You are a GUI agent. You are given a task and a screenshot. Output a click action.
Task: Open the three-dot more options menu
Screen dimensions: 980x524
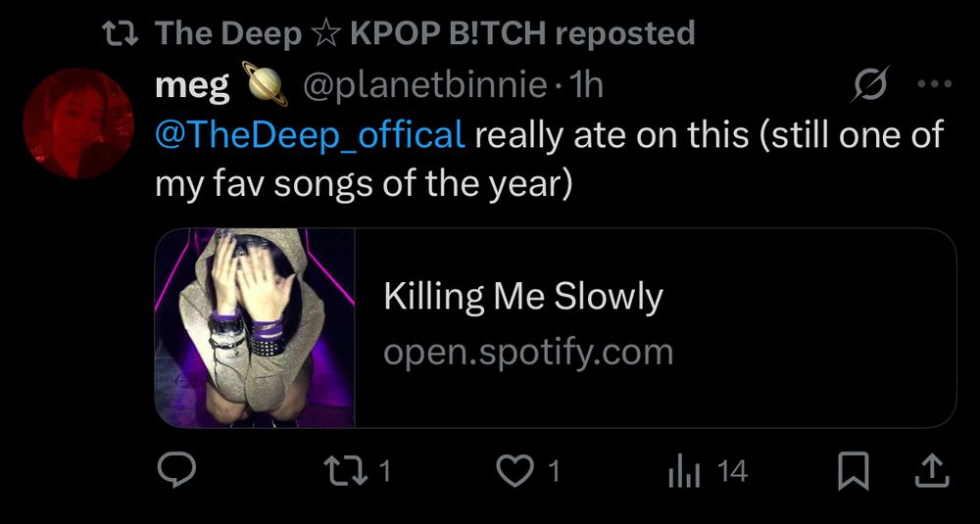click(933, 85)
